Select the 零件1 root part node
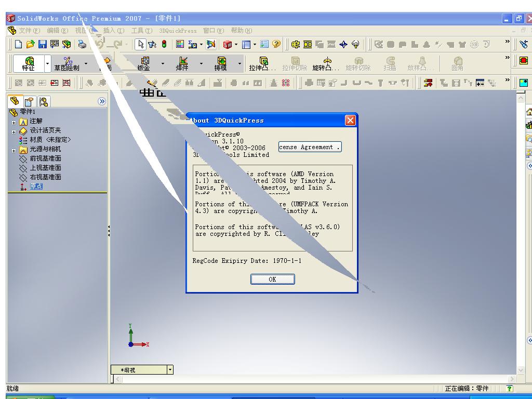Image resolution: width=532 pixels, height=399 pixels. (x=22, y=112)
